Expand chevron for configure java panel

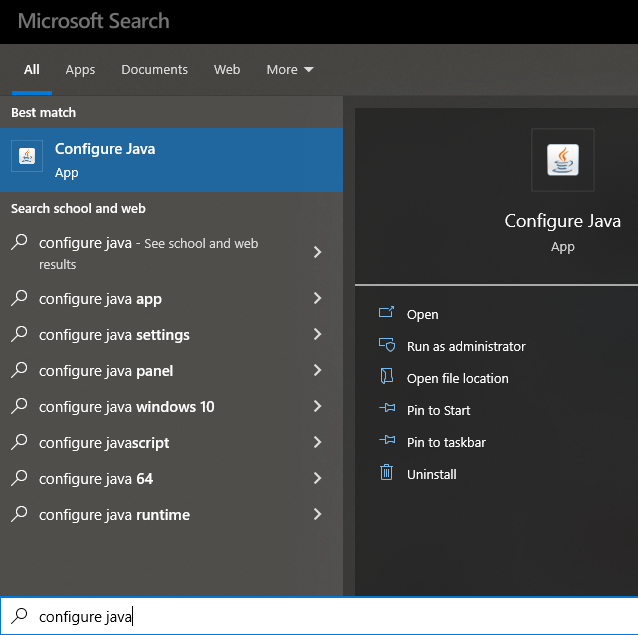tap(318, 370)
